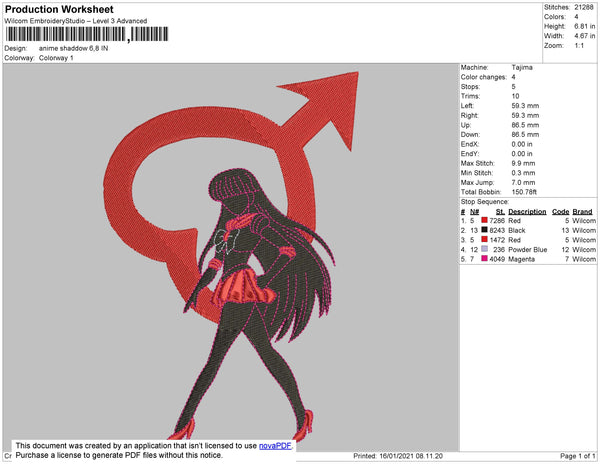This screenshot has height=464, width=600.
Task: Click the stitches value 21288
Action: [584, 7]
